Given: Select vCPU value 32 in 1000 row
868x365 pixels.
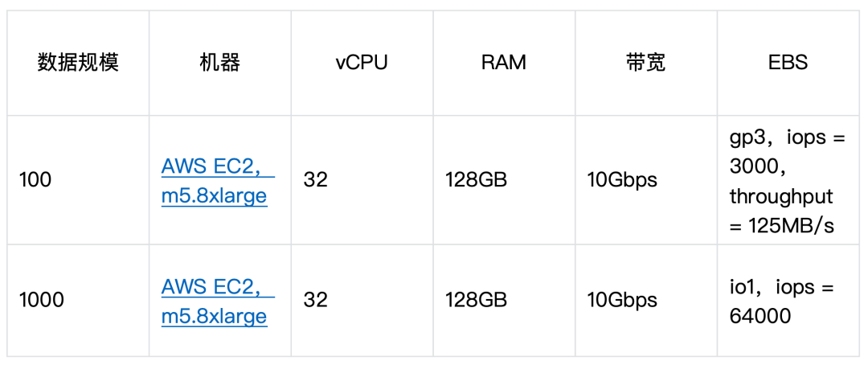Looking at the screenshot, I should coord(316,300).
